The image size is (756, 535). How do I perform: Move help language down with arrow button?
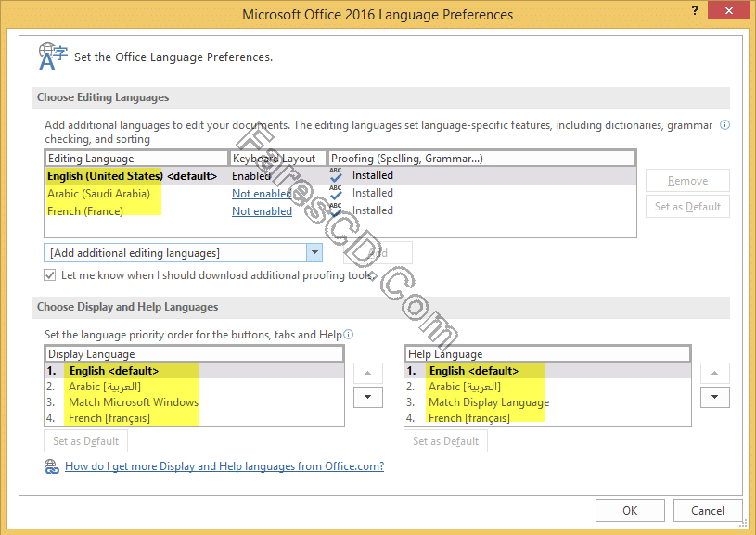(714, 397)
